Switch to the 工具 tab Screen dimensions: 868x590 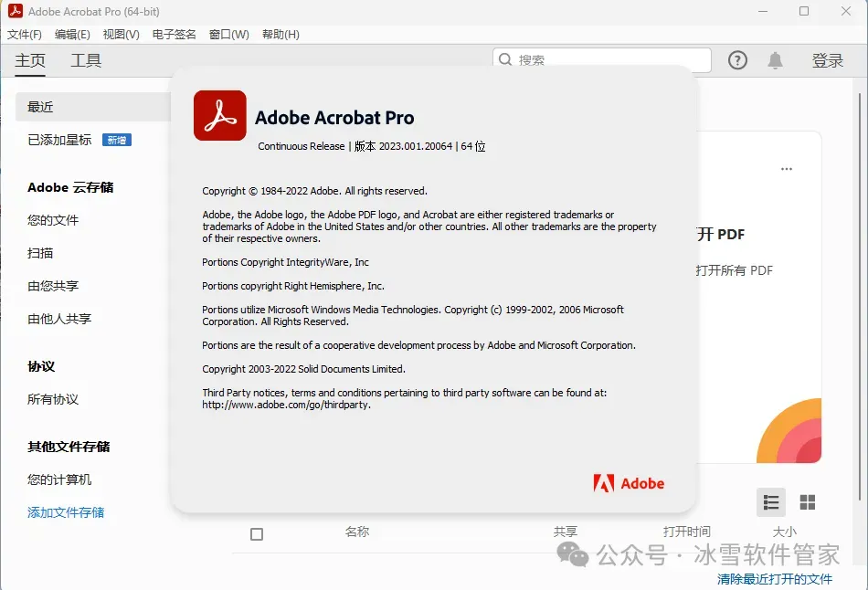point(86,60)
